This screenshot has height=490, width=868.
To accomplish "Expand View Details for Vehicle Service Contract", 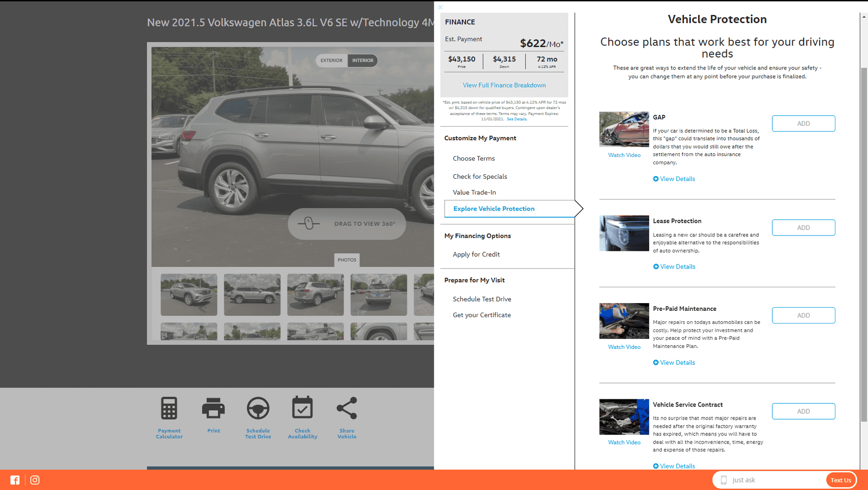I will (674, 466).
